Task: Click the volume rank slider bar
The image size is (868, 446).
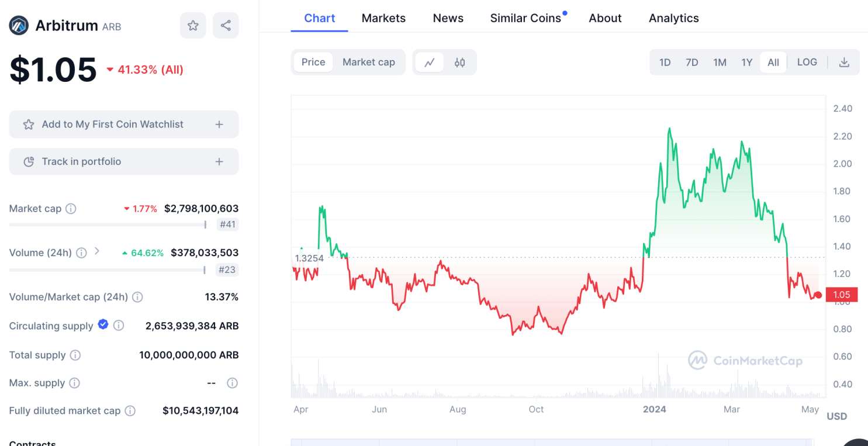Action: [108, 269]
